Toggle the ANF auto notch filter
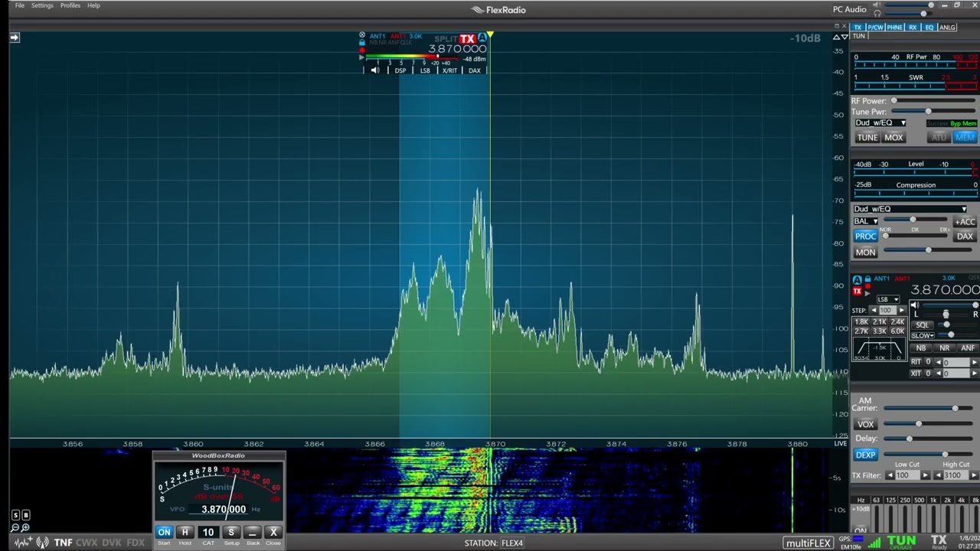The image size is (980, 551). coord(967,348)
